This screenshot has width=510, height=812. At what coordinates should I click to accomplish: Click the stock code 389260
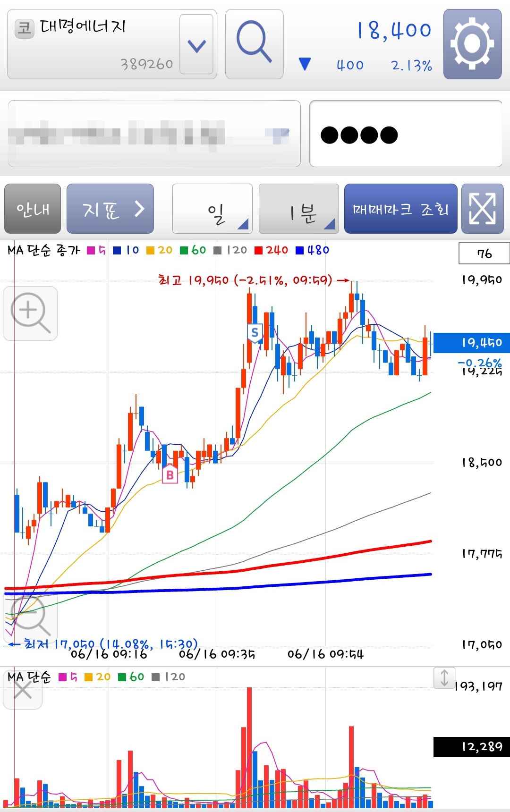(x=147, y=64)
